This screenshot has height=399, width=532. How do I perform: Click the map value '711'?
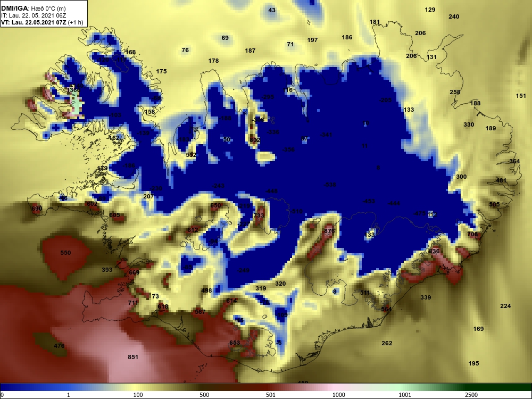coord(133,302)
